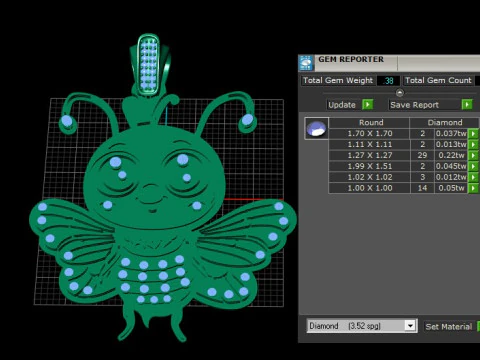The image size is (480, 360).
Task: Click the green arrow for the 1.27 X 1.27 row
Action: coord(473,155)
